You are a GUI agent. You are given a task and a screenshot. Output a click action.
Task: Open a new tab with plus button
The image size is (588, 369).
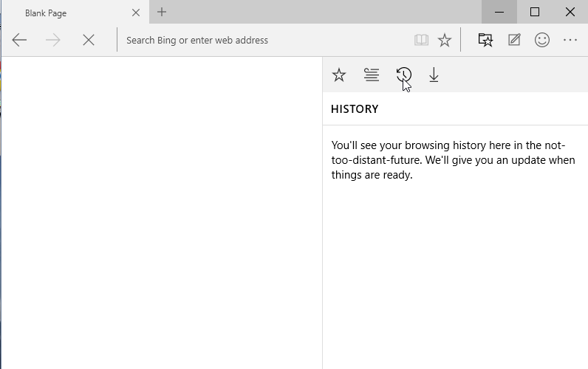pyautogui.click(x=162, y=12)
